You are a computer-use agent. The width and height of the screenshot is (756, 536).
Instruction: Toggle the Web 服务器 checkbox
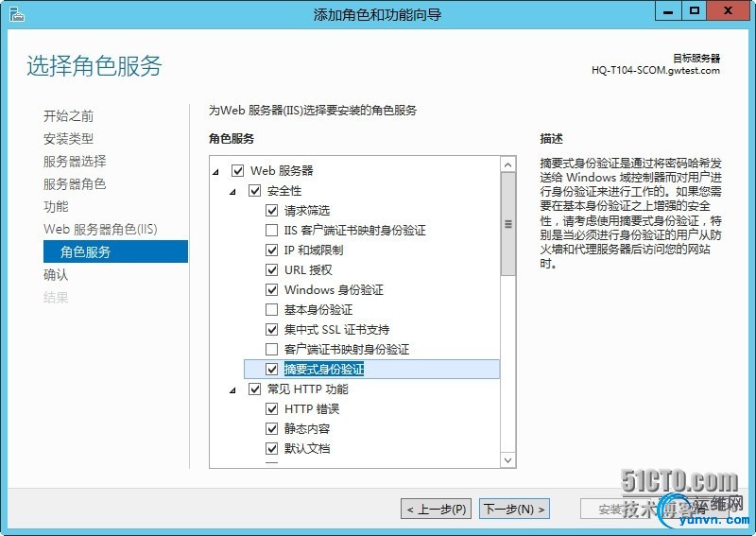click(x=237, y=170)
